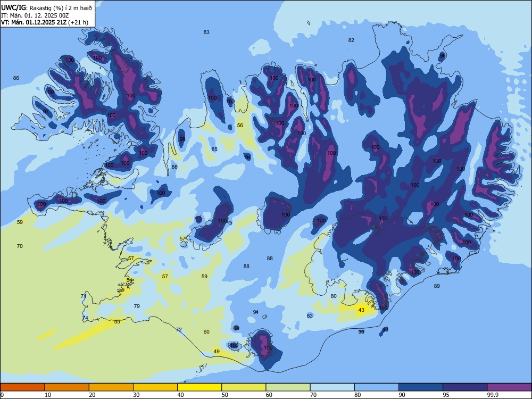Click the humidity value '79' in the southwest
Image resolution: width=532 pixels, height=399 pixels.
137,306
